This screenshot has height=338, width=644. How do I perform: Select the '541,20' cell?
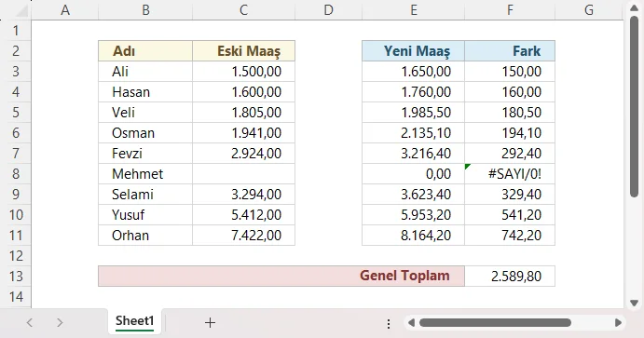[x=510, y=215]
